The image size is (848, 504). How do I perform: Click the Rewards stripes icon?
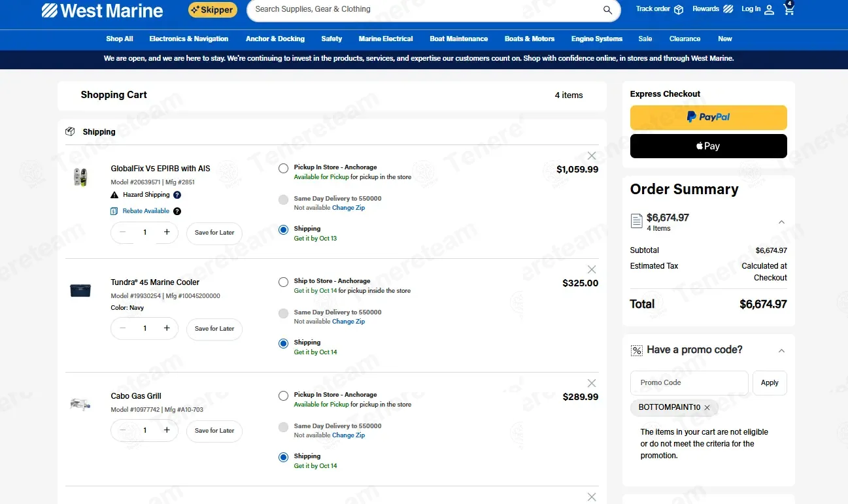pos(728,9)
